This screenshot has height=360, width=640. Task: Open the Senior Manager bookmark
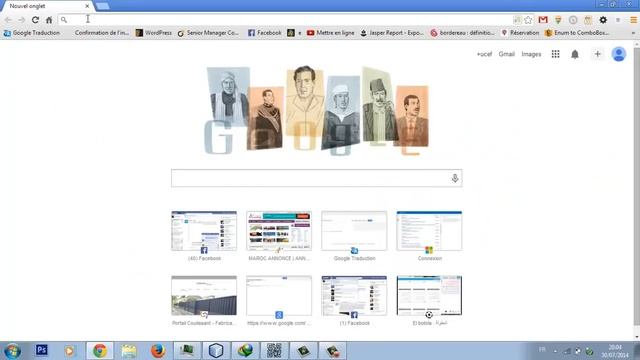(208, 33)
